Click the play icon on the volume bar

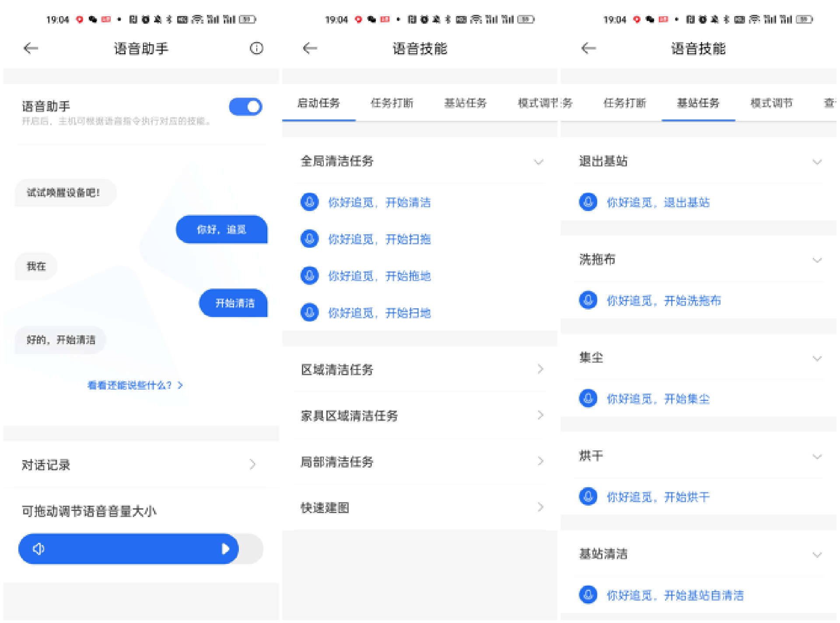[226, 549]
